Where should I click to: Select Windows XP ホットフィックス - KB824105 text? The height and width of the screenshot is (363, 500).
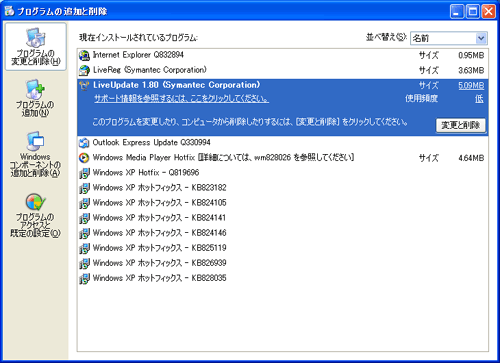click(x=159, y=203)
